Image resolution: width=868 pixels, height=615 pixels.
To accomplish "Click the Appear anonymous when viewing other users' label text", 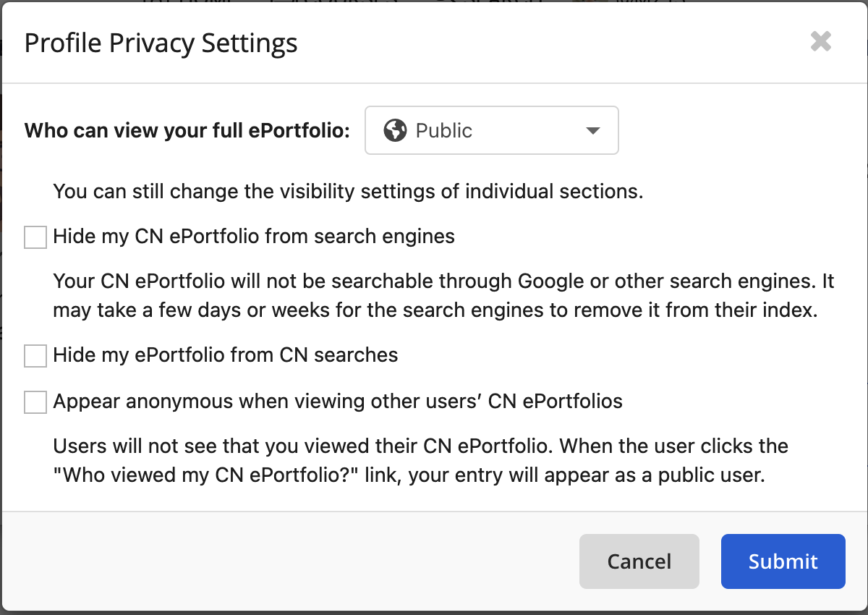I will (x=338, y=402).
